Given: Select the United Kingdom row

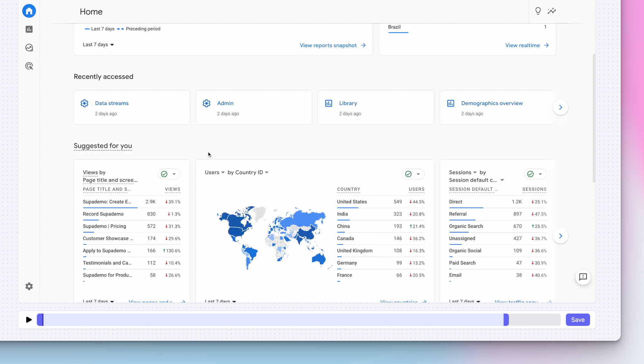Looking at the screenshot, I should click(381, 251).
